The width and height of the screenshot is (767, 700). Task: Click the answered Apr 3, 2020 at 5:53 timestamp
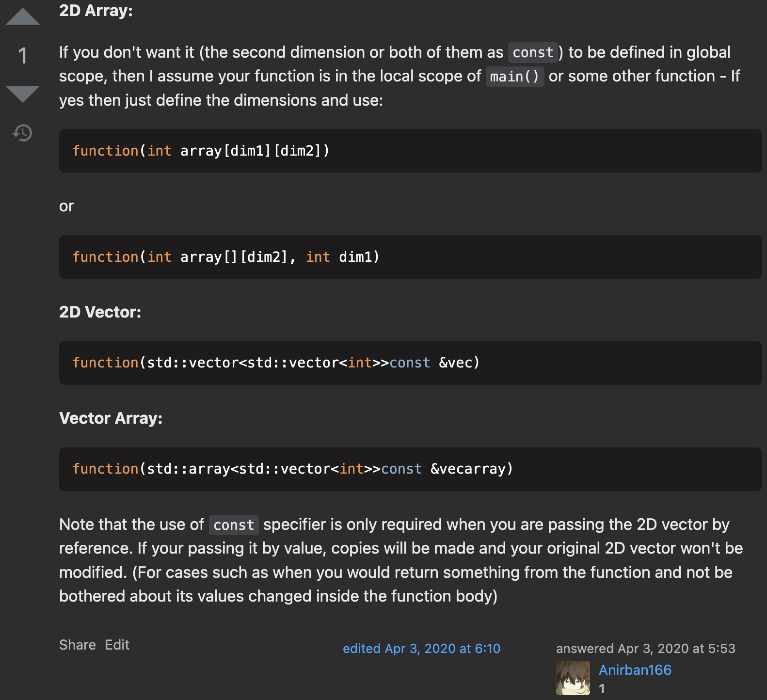pos(645,649)
